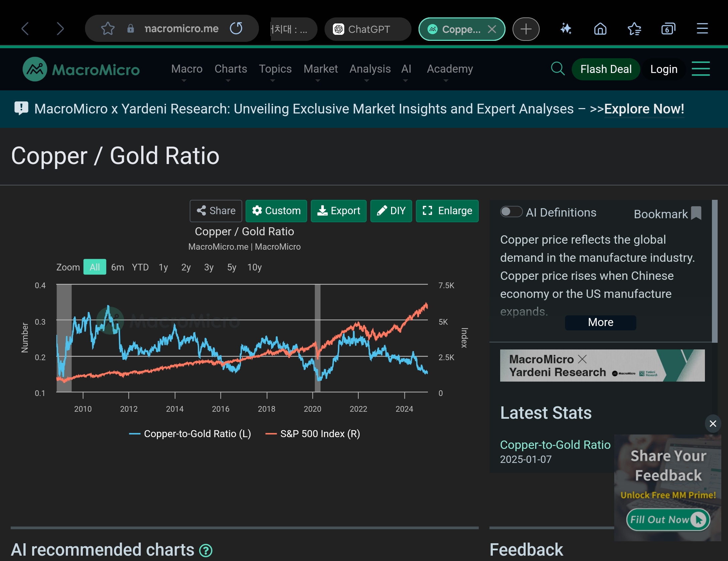This screenshot has height=561, width=728.
Task: Open the MacroMicro x Yardeni Research banner
Action: click(x=602, y=366)
